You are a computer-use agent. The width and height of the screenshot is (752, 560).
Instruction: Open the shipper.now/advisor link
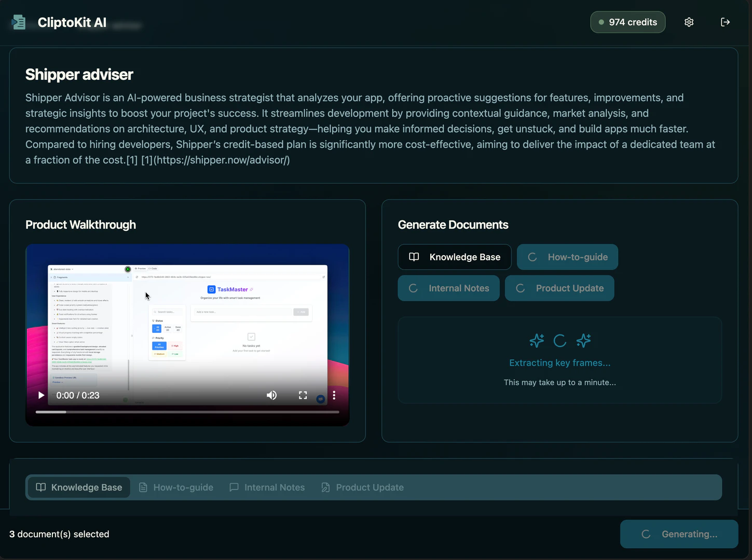(222, 160)
